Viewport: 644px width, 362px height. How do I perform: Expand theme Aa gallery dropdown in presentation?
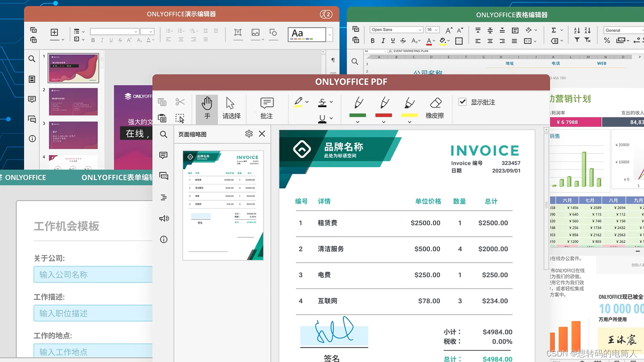[330, 35]
